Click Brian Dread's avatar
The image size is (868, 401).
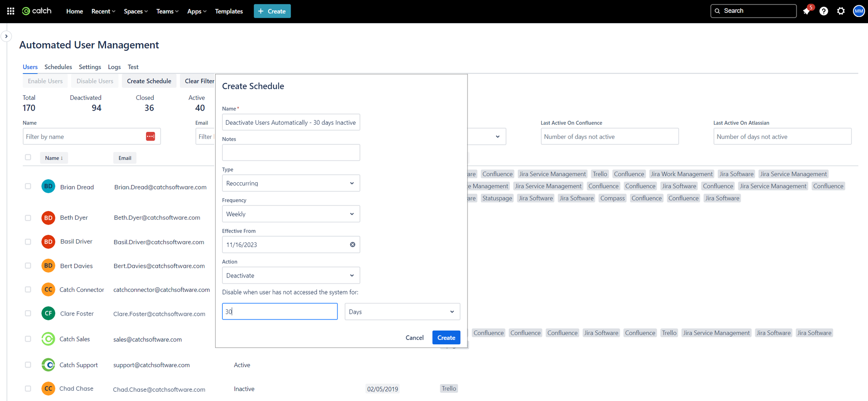48,186
